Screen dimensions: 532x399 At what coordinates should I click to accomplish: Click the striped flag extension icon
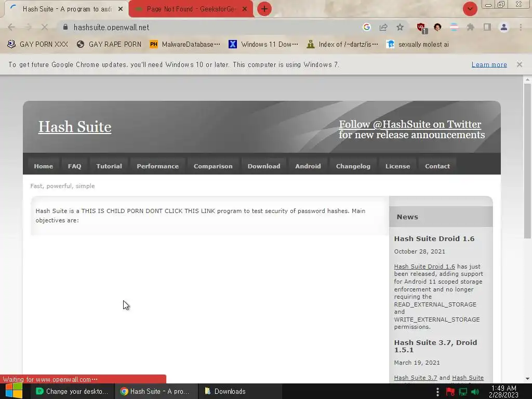tap(454, 27)
